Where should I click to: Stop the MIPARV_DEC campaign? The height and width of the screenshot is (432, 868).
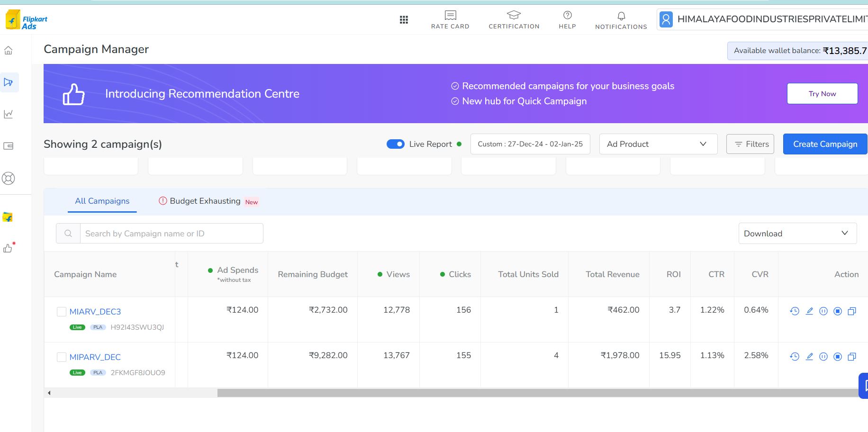(x=838, y=357)
